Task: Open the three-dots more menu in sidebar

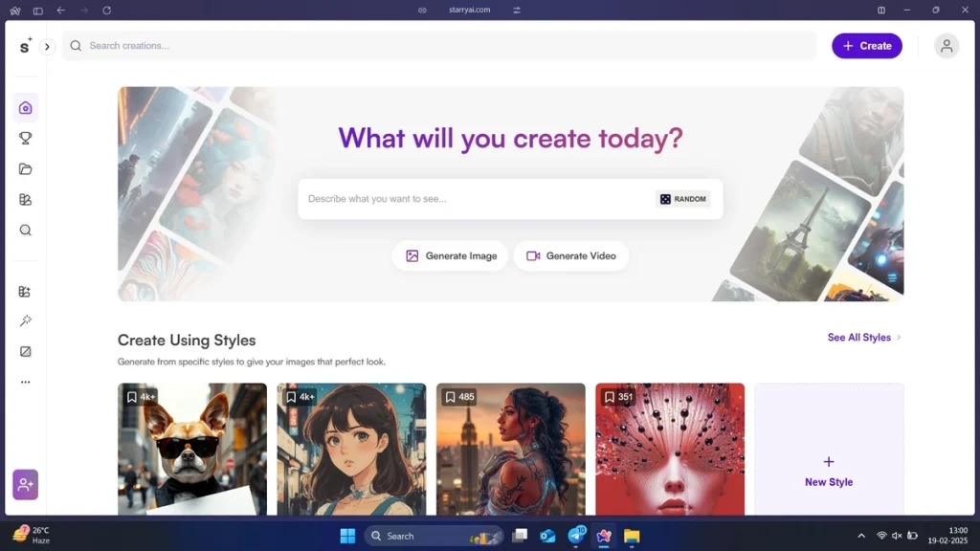Action: pyautogui.click(x=25, y=382)
